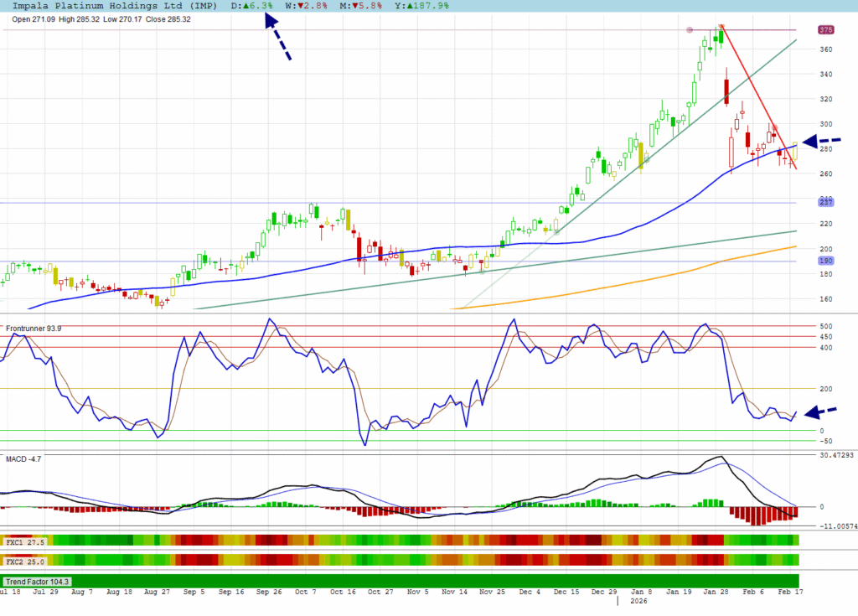Click the Impala Platinum Holdings Ltd (IMP) title
The image size is (858, 616).
[119, 6]
